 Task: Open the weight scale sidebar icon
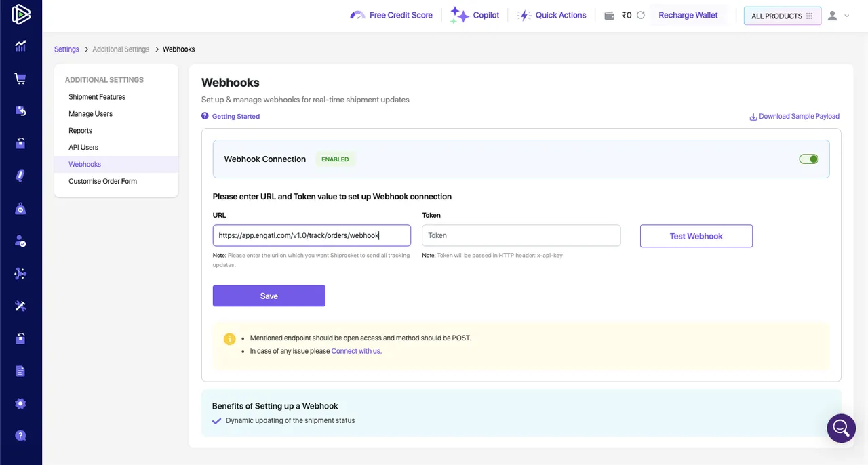point(20,209)
